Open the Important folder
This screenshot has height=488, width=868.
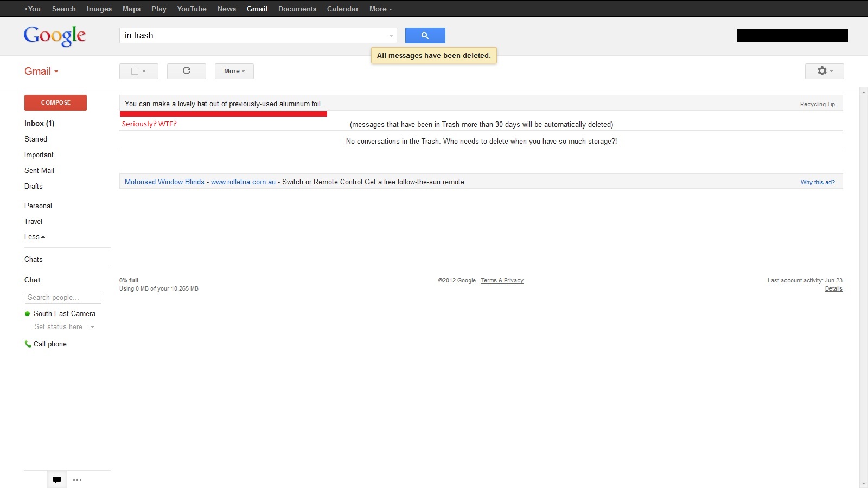(x=39, y=155)
